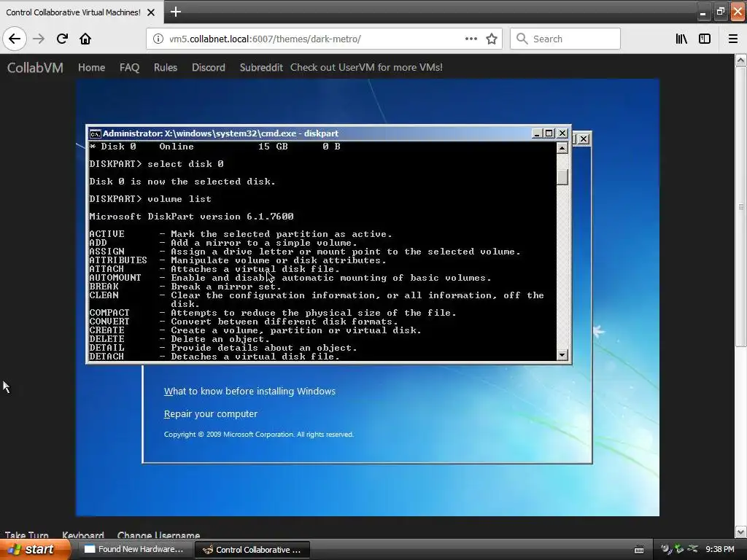This screenshot has width=747, height=560.
Task: Click browser page scrollbar down arrow
Action: click(741, 532)
